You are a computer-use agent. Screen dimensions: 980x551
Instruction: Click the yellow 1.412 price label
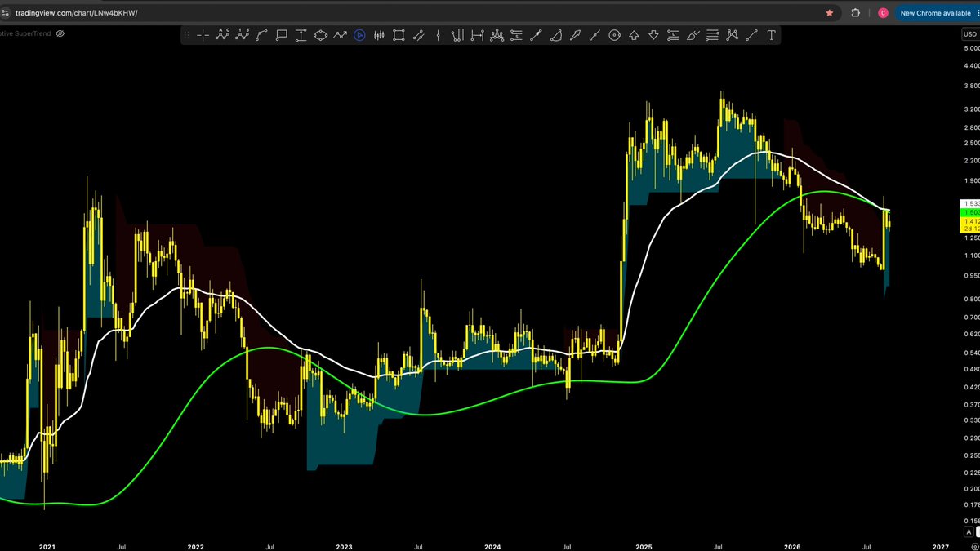click(969, 221)
